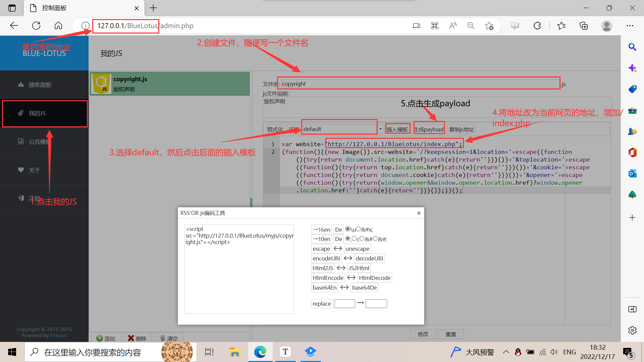The image size is (644, 362).
Task: Select the c radio option on →10en row
Action: [354, 239]
